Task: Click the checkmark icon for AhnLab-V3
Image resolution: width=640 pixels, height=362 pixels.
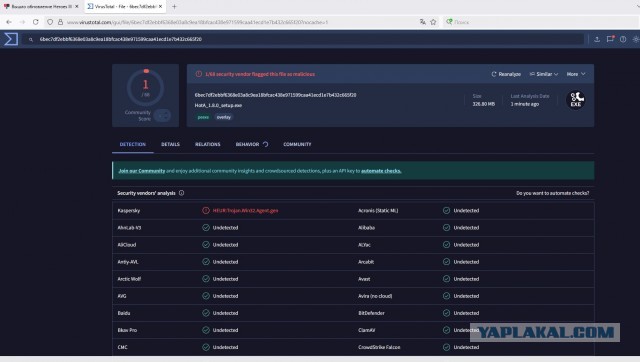Action: 206,228
